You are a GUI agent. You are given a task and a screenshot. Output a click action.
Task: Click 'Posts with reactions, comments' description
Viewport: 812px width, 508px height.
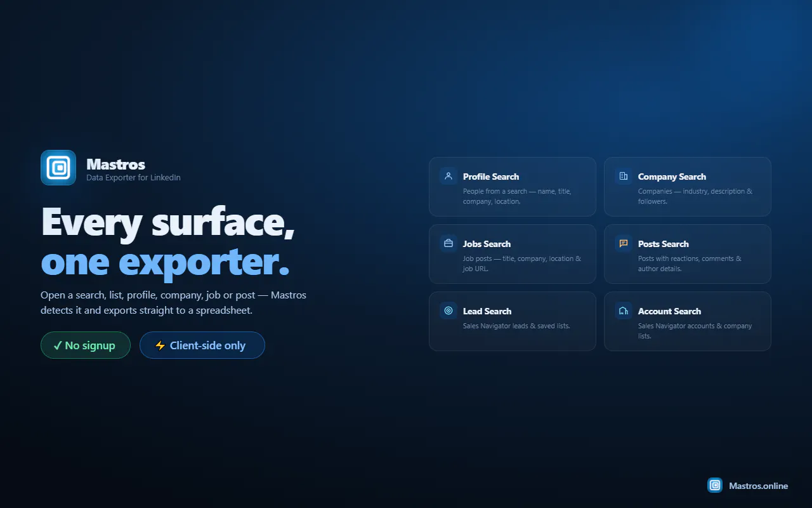point(690,264)
